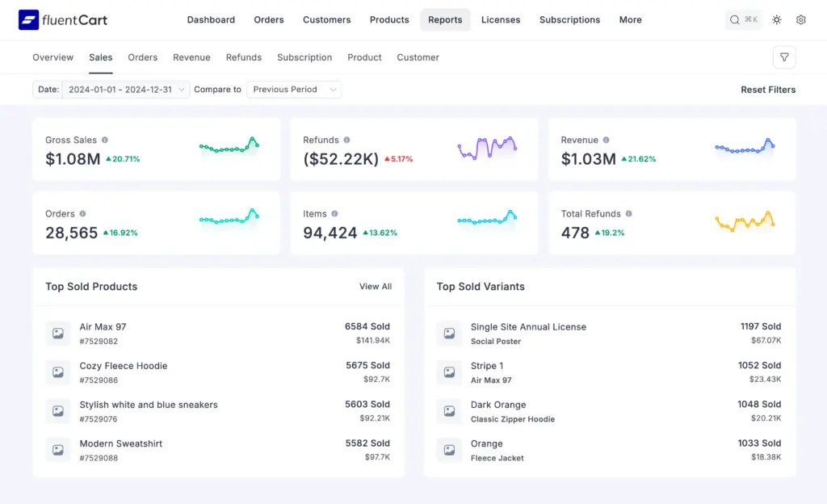Click the Total Refunds info icon
Image resolution: width=827 pixels, height=504 pixels.
coord(629,214)
